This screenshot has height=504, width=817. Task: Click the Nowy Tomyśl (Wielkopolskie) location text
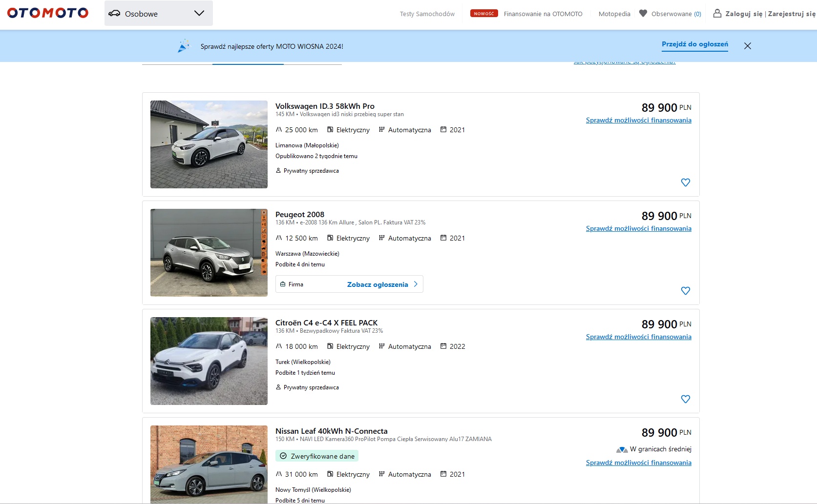(x=313, y=490)
